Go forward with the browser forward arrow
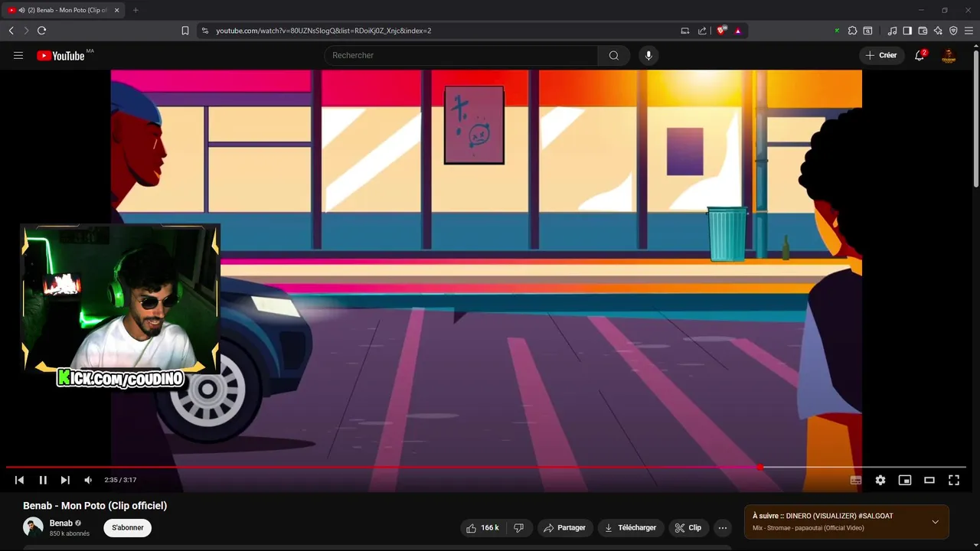 coord(26,31)
